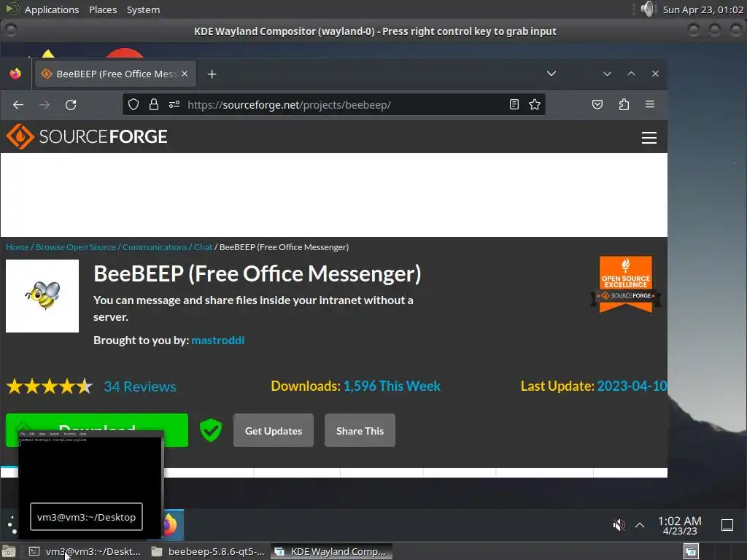Click KDE show desktop icon

click(727, 525)
